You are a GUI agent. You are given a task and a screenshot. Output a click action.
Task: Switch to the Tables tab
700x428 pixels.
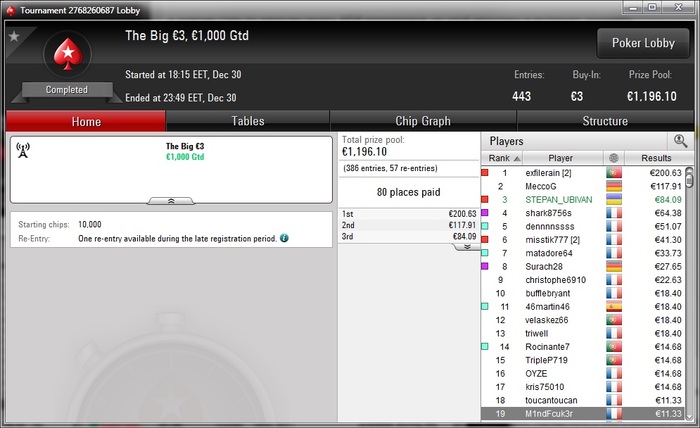pyautogui.click(x=248, y=121)
